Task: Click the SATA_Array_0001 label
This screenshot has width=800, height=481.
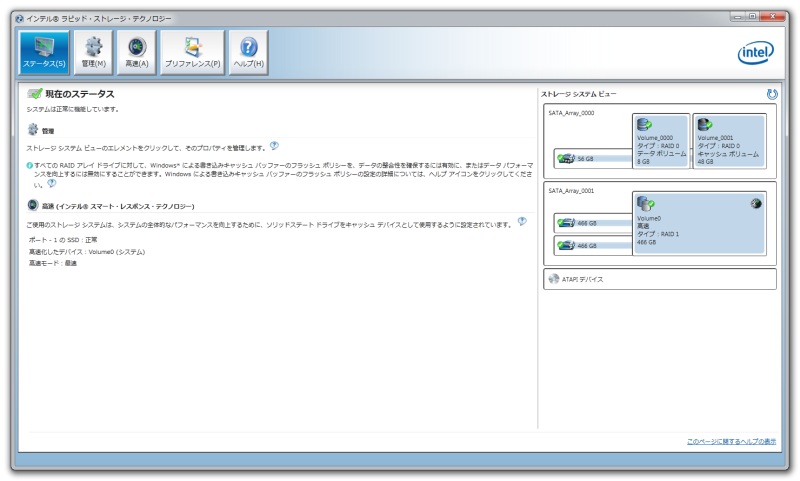Action: pyautogui.click(x=571, y=191)
